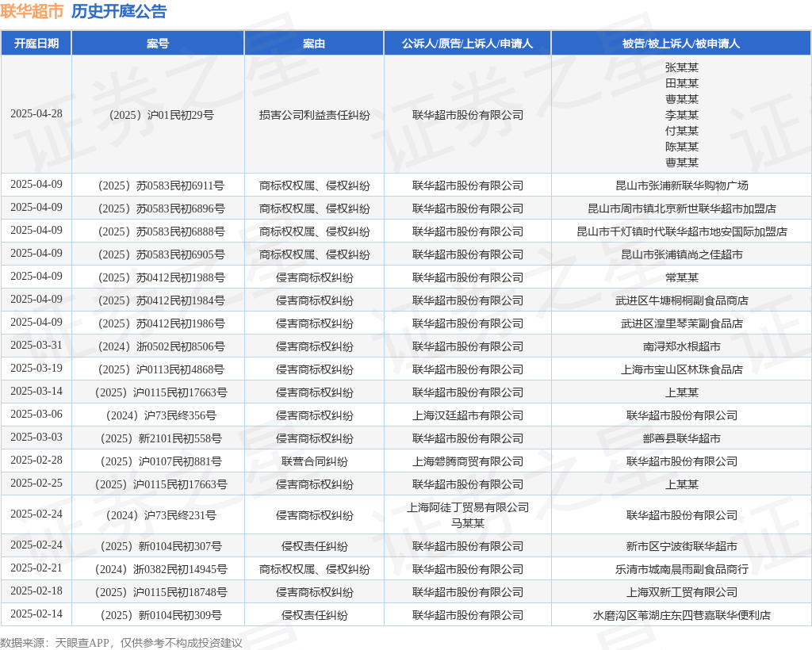Click the date 2025-03-19
The height and width of the screenshot is (650, 812).
pos(36,368)
